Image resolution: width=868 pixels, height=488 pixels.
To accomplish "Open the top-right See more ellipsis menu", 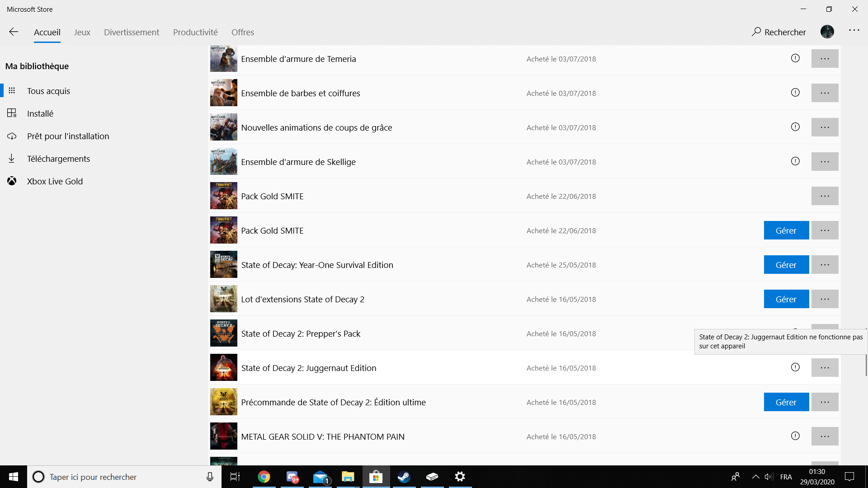I will click(x=854, y=30).
